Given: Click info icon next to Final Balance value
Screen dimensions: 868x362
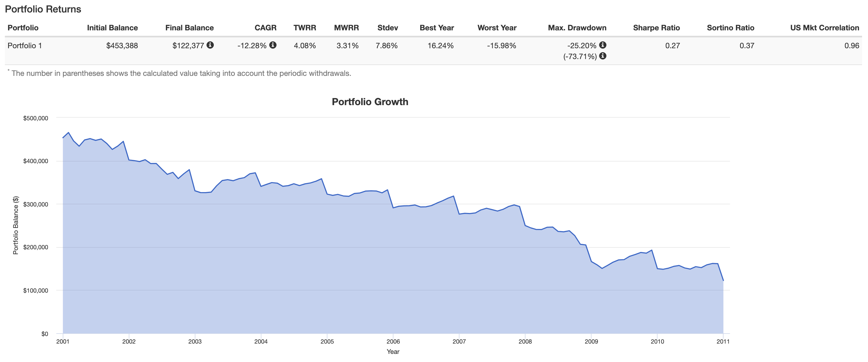Looking at the screenshot, I should coord(210,45).
